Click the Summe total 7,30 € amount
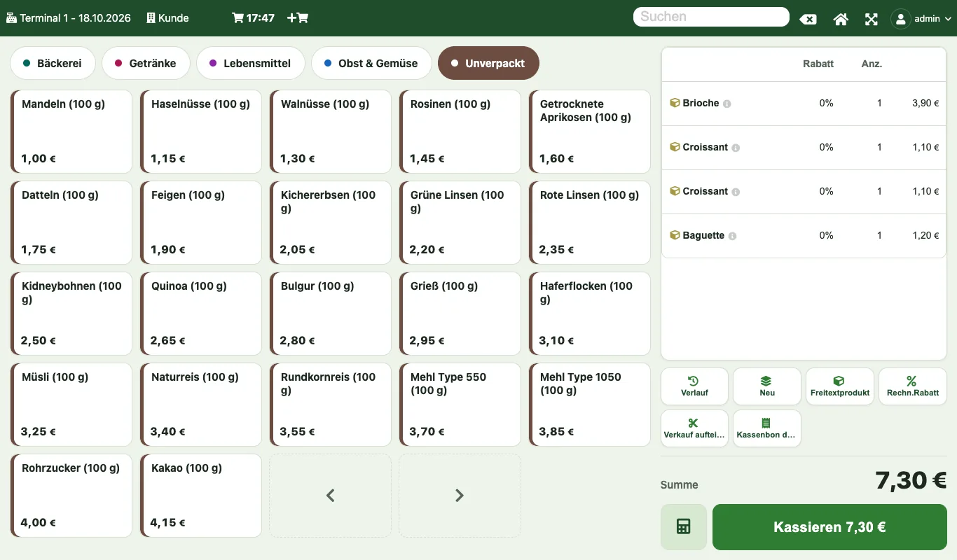This screenshot has width=957, height=560. coord(911,481)
